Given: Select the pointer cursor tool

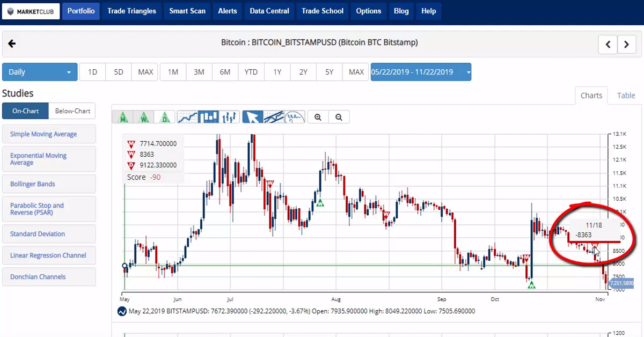Looking at the screenshot, I should (253, 117).
